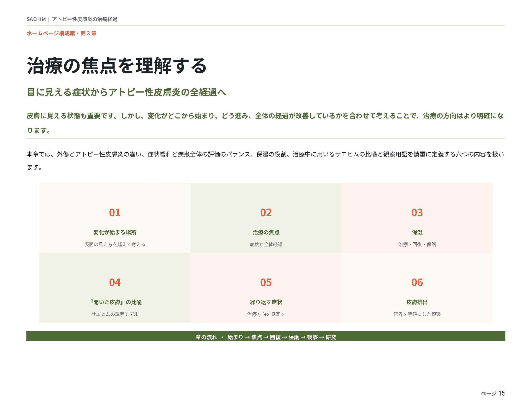Click the red ホームページ構成案・第3章 label
The image size is (532, 411).
62,33
